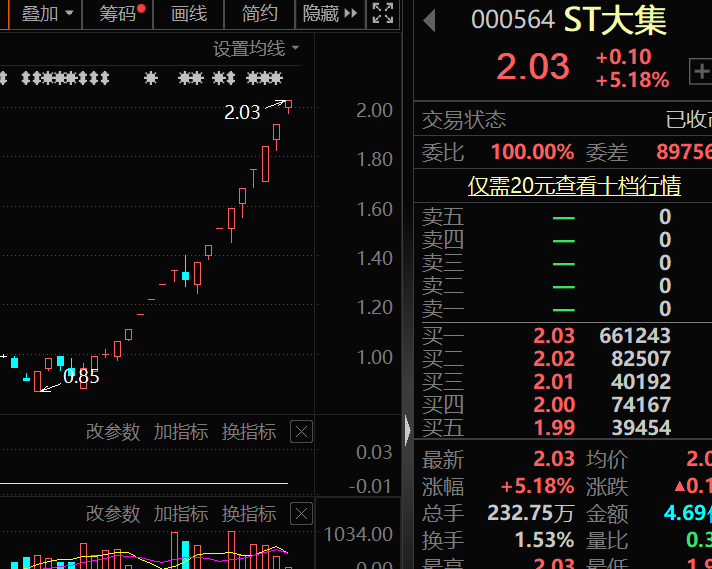Open the 叠加 overlay dropdown
712x569 pixels.
[x=47, y=14]
